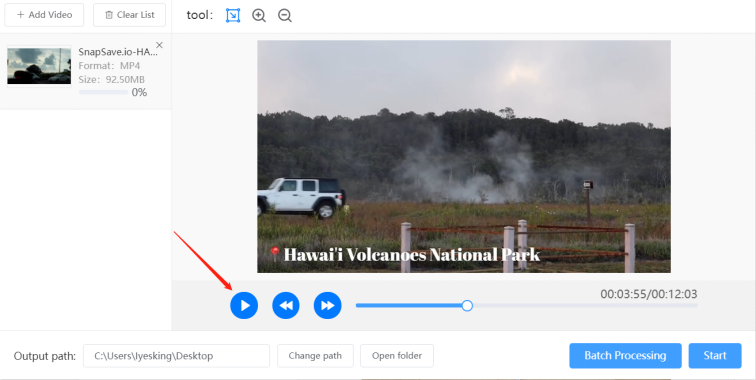Change the output path
This screenshot has width=756, height=380.
[x=315, y=356]
